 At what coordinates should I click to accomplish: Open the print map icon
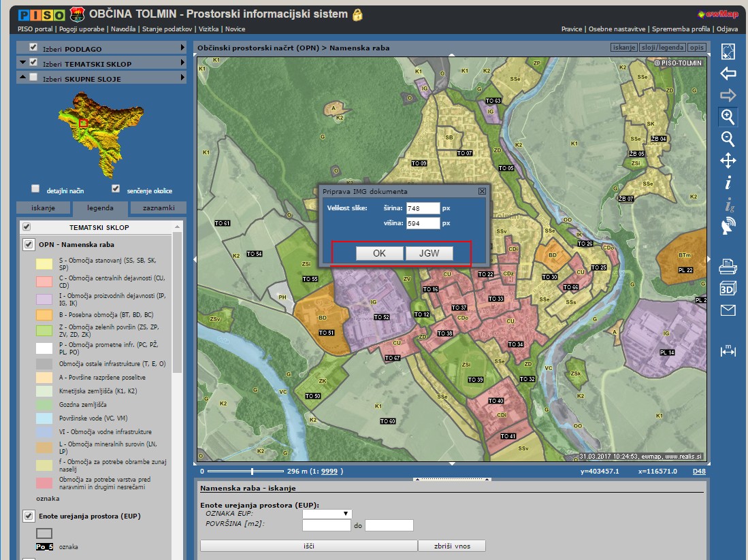point(728,266)
